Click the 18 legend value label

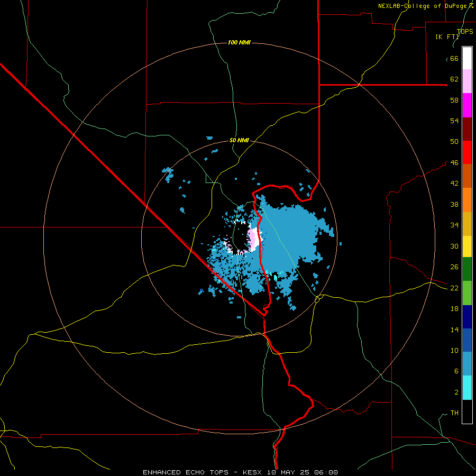(454, 309)
